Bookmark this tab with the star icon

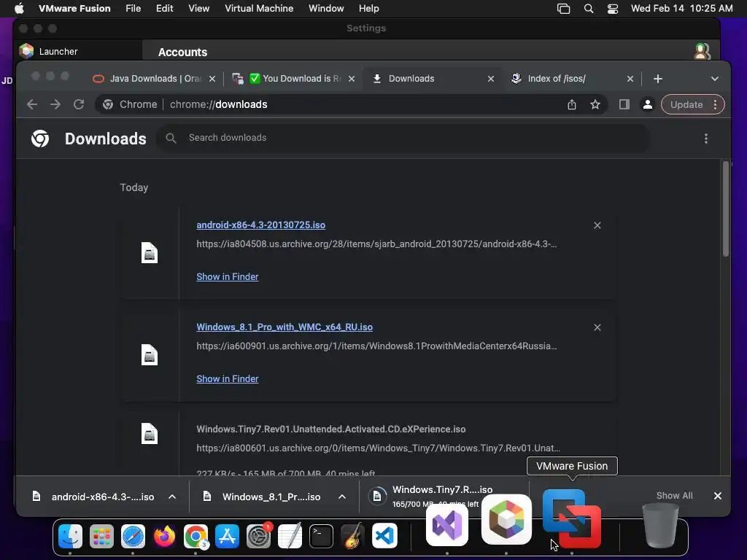(x=595, y=104)
